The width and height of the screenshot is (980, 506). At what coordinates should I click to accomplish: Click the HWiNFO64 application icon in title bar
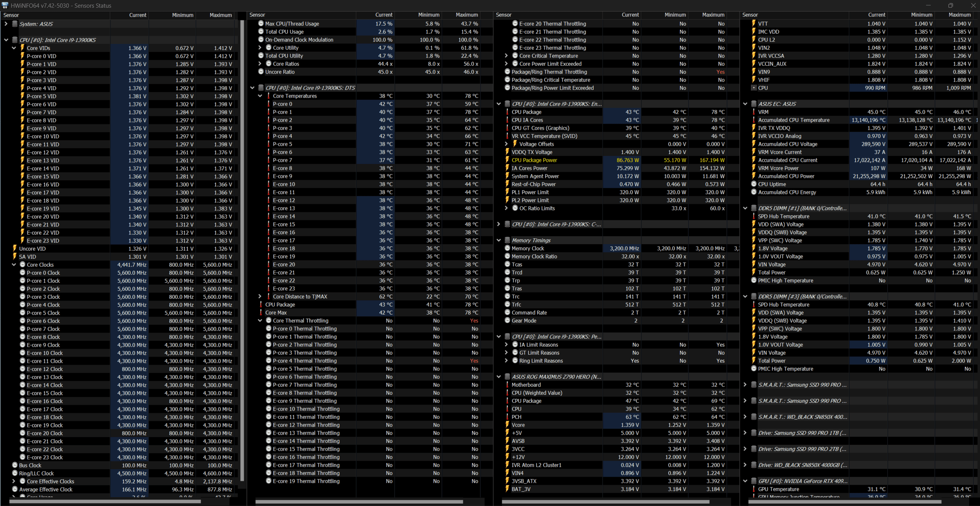tap(5, 5)
